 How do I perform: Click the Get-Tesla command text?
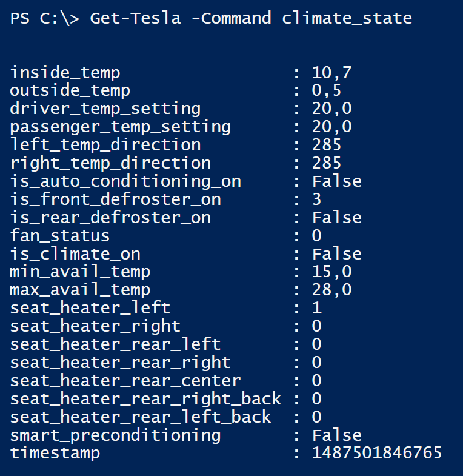[135, 18]
